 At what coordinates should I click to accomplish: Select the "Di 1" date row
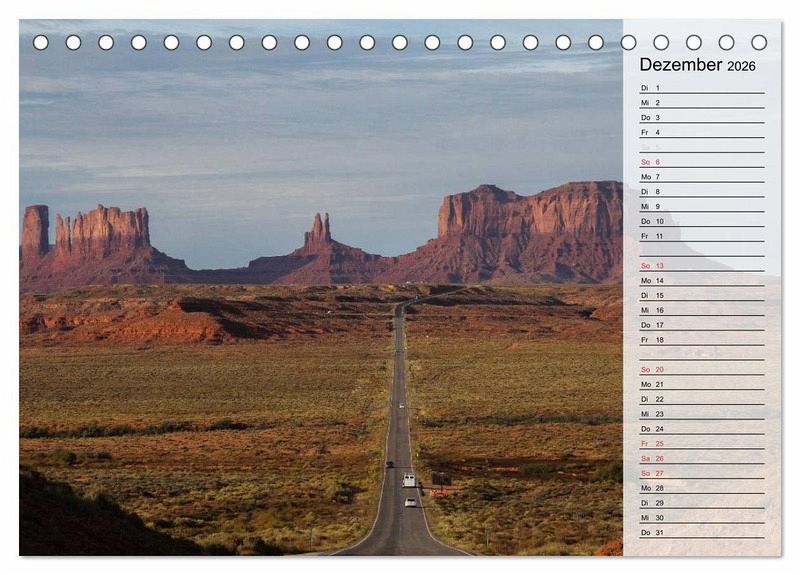point(702,88)
